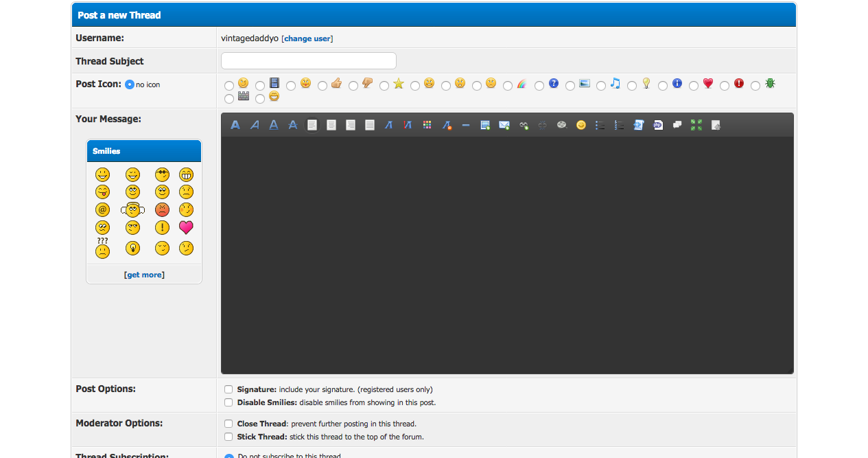The height and width of the screenshot is (458, 868).
Task: Insert the angel smiley from the Smilies panel
Action: pos(132,210)
